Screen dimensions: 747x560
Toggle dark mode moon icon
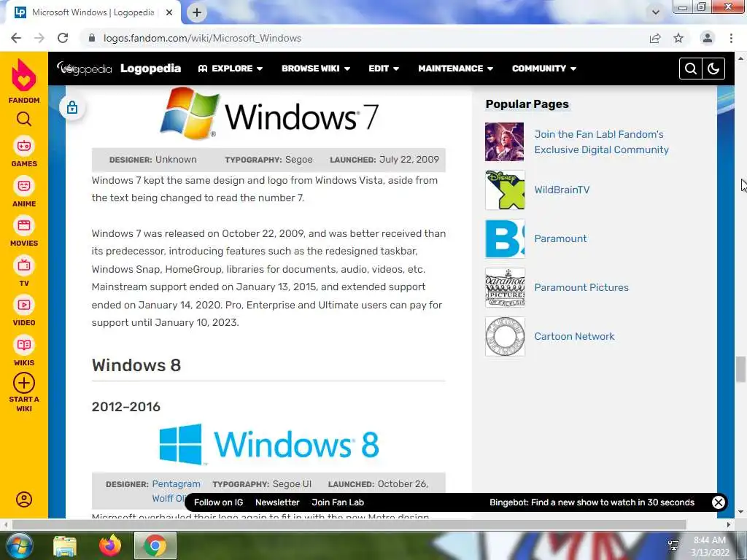point(713,69)
